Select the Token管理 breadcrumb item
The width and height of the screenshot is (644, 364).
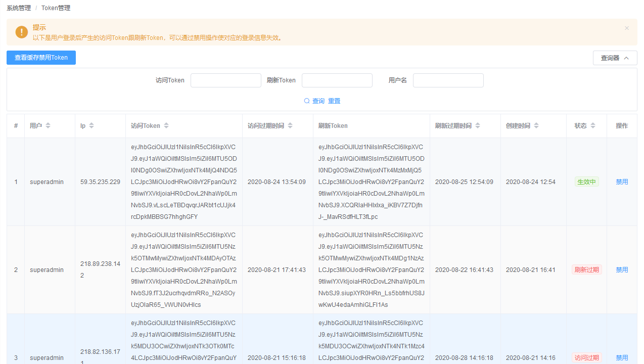coord(56,8)
